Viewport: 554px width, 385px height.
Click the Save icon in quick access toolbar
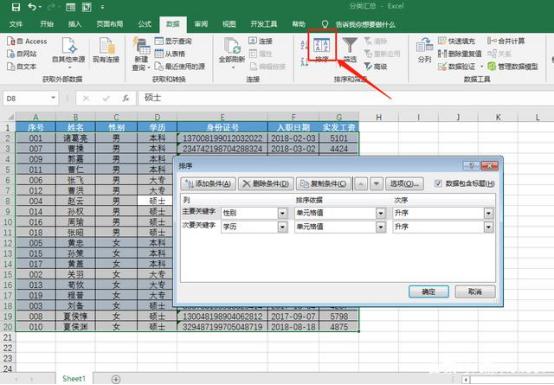(x=16, y=7)
